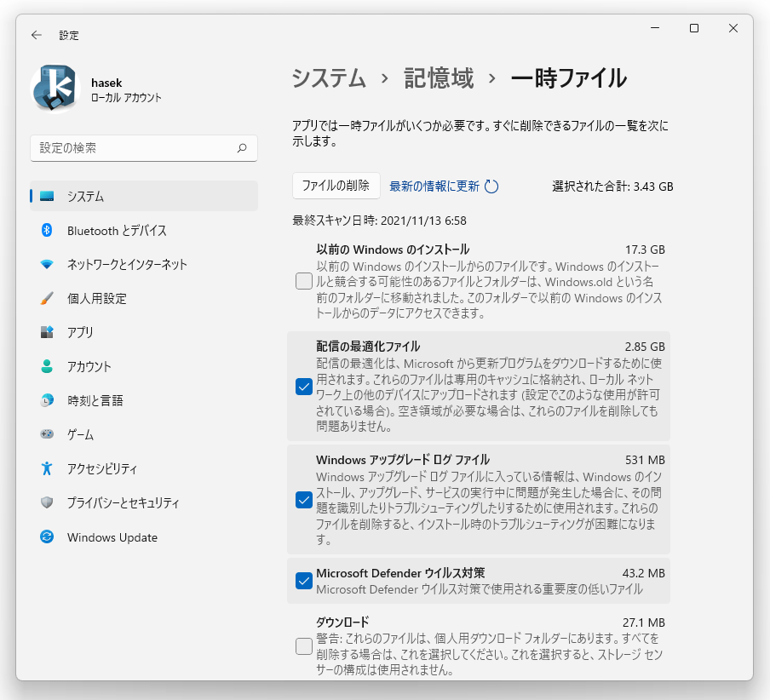Click the アプリ apps icon

pyautogui.click(x=47, y=332)
